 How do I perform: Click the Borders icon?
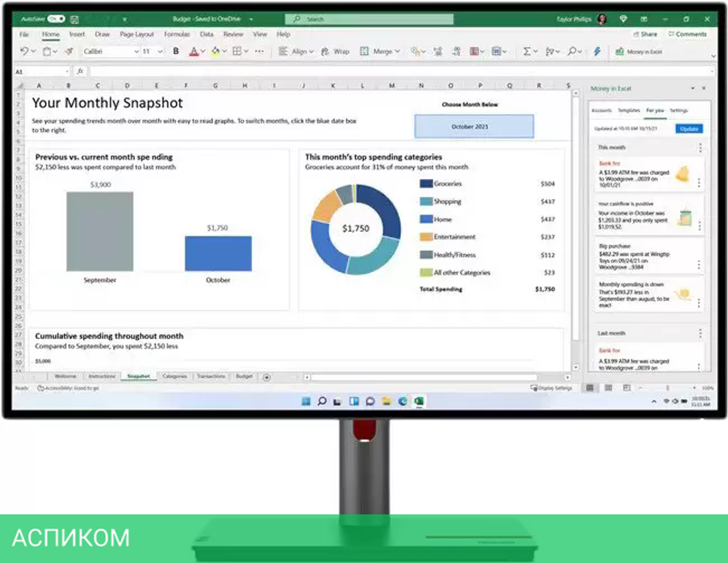tap(237, 52)
